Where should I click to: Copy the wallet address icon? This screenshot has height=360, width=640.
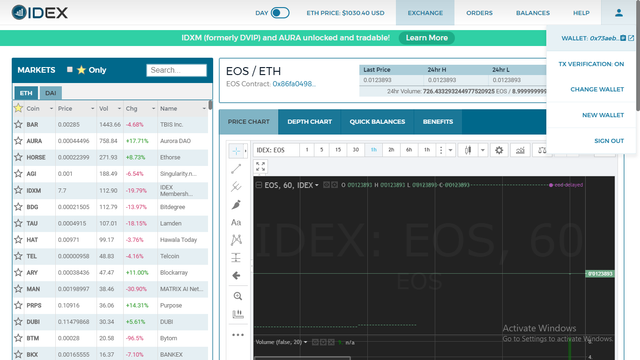click(x=623, y=38)
